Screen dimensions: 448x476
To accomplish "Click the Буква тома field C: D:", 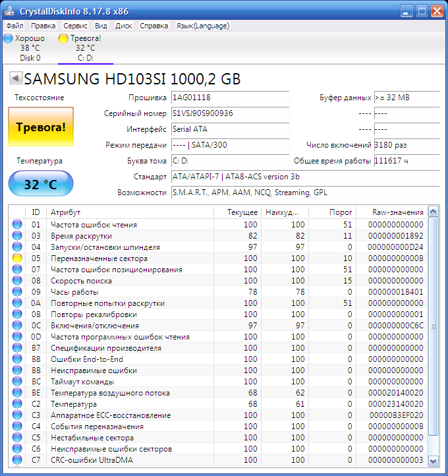I will point(230,161).
